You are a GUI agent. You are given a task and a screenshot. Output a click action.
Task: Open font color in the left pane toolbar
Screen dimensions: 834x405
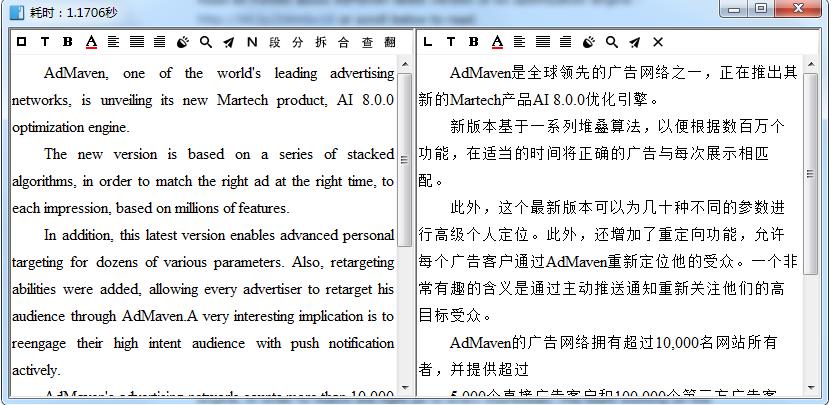coord(91,42)
